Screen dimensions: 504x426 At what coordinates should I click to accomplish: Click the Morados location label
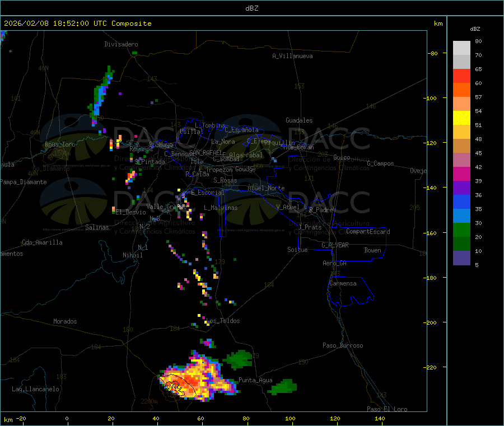coord(65,321)
